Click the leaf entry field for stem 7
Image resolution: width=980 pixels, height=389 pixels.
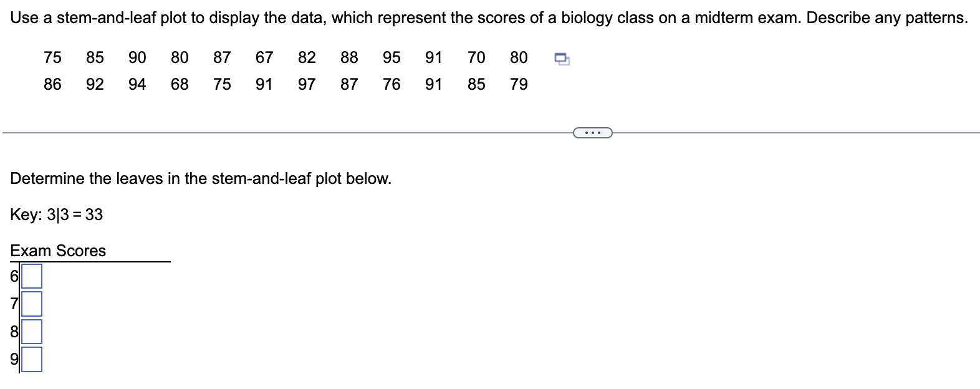32,305
